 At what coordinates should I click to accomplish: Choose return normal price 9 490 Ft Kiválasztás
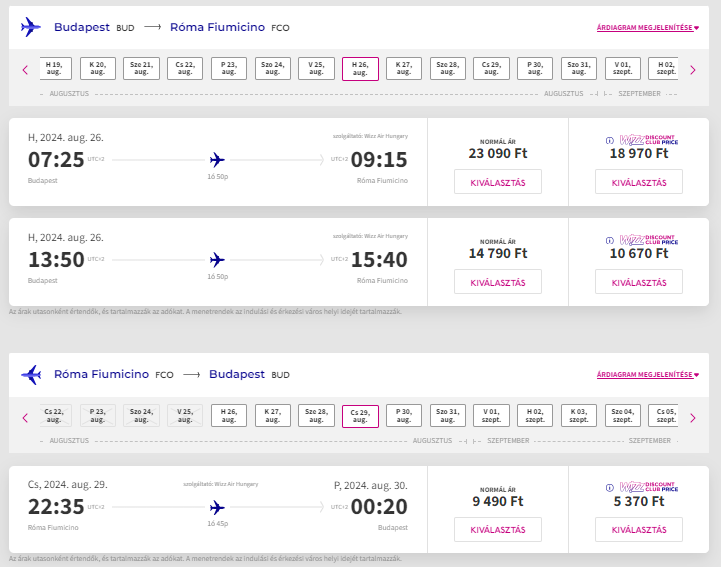tap(498, 529)
